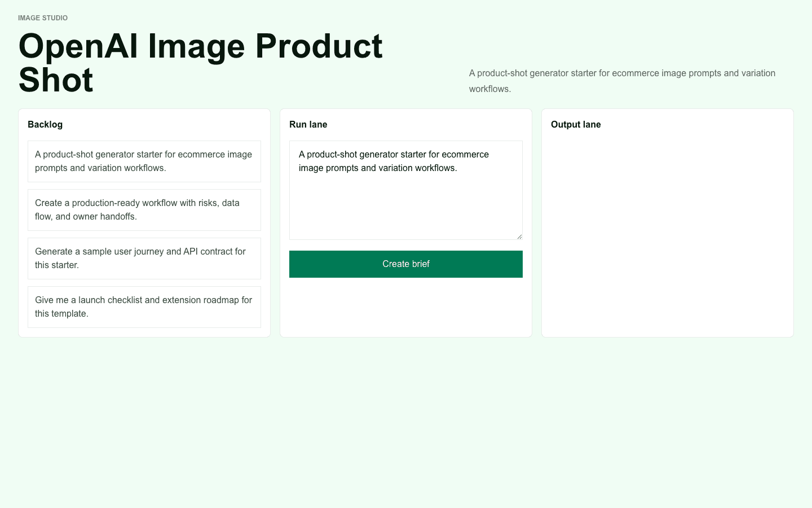
Task: Click the Backlog column heading
Action: click(45, 124)
